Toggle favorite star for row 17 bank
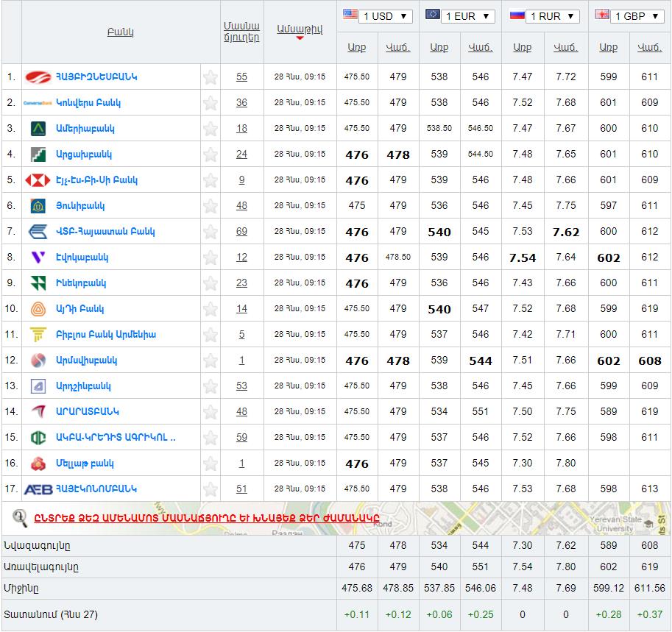672x632 pixels. (211, 489)
